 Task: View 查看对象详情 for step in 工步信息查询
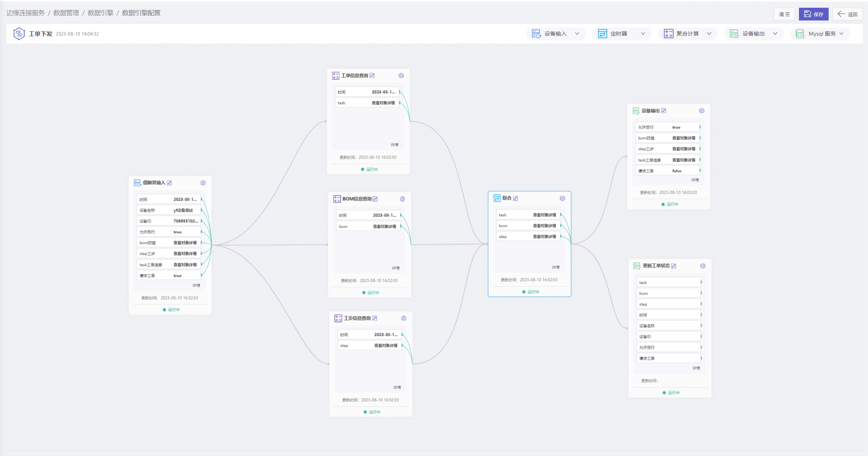click(386, 346)
